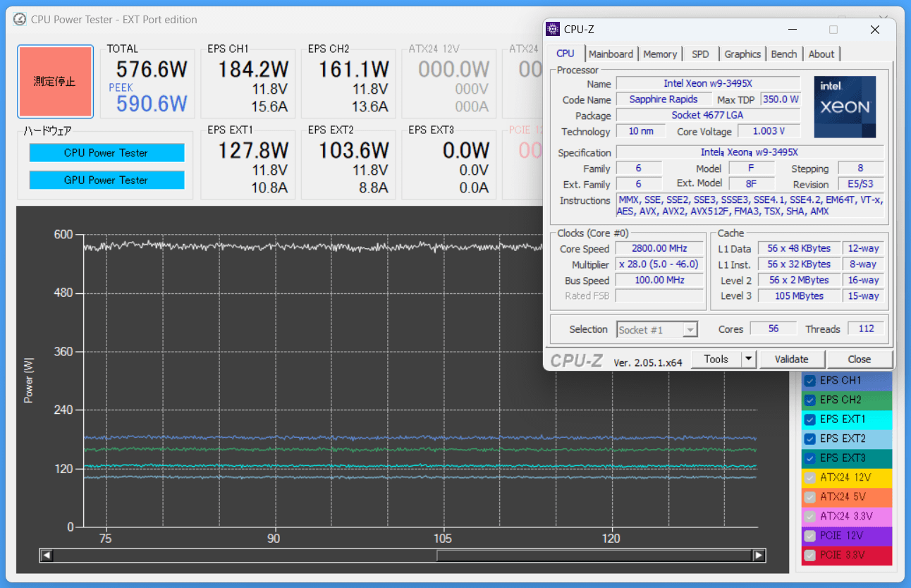This screenshot has height=588, width=911.
Task: Switch to the About tab
Action: pos(821,54)
